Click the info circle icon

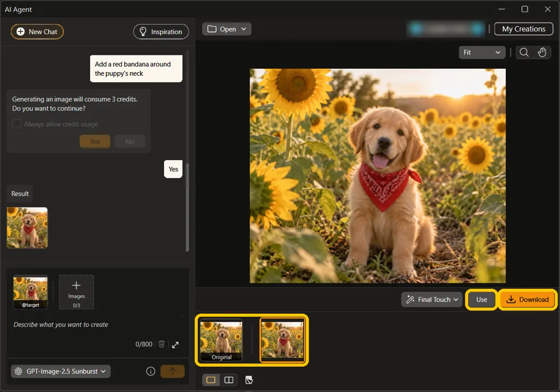tap(151, 371)
